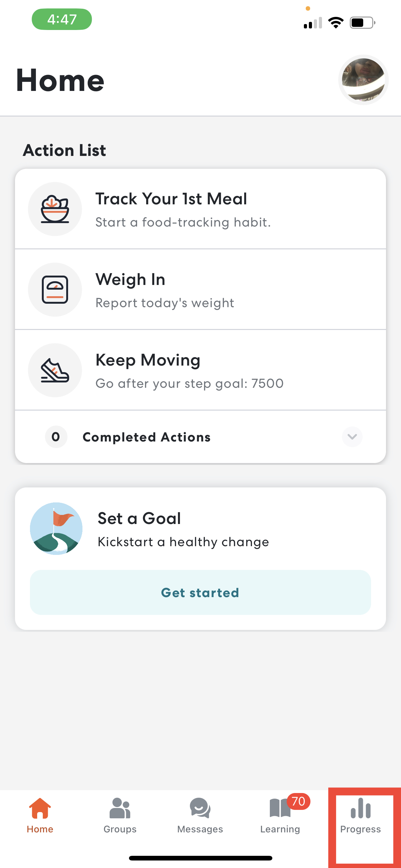Tap the 70 notifications badge on Learning

tap(298, 801)
